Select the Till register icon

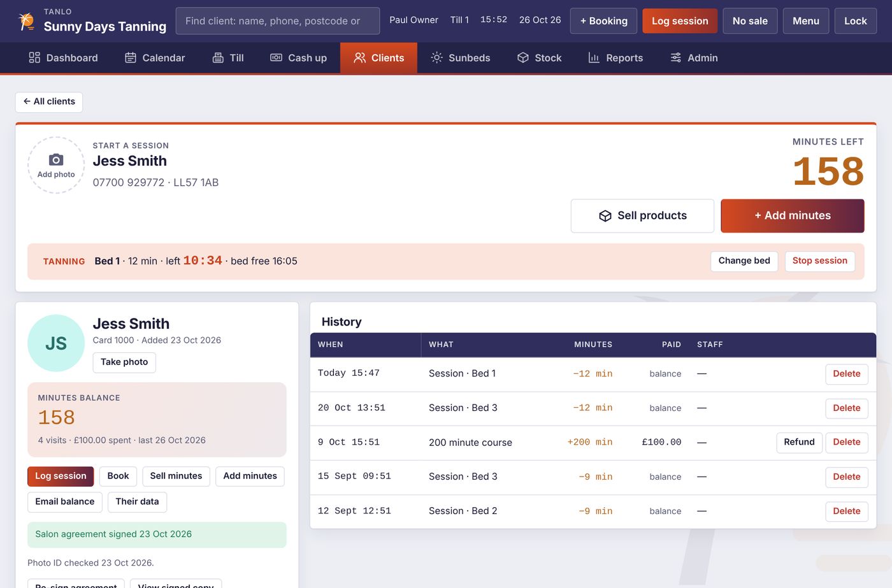(x=218, y=58)
